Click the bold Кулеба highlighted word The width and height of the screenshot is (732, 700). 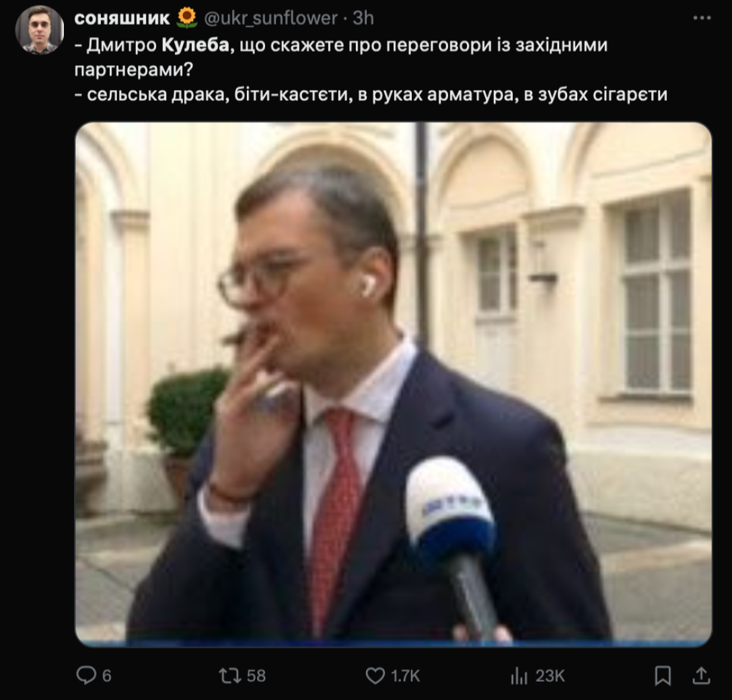point(196,45)
